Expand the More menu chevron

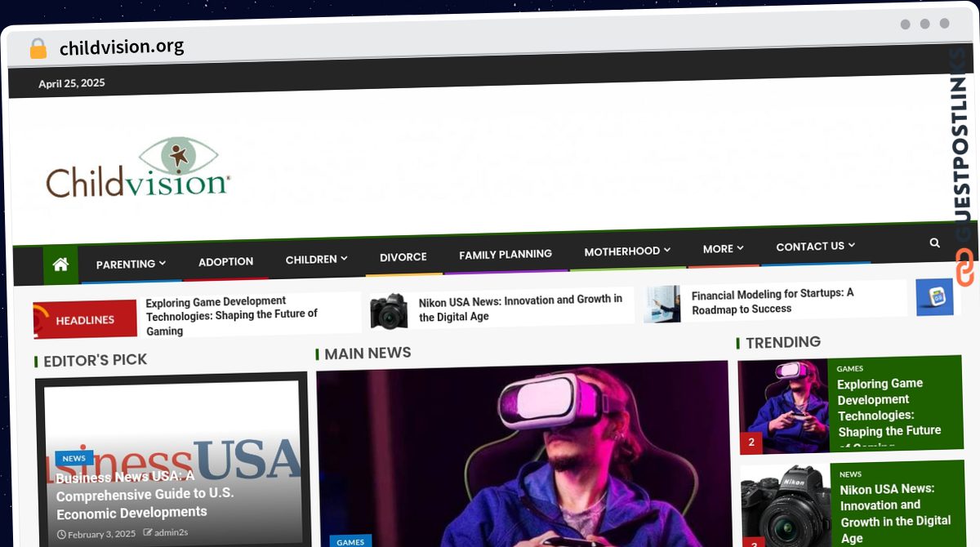[x=740, y=247]
